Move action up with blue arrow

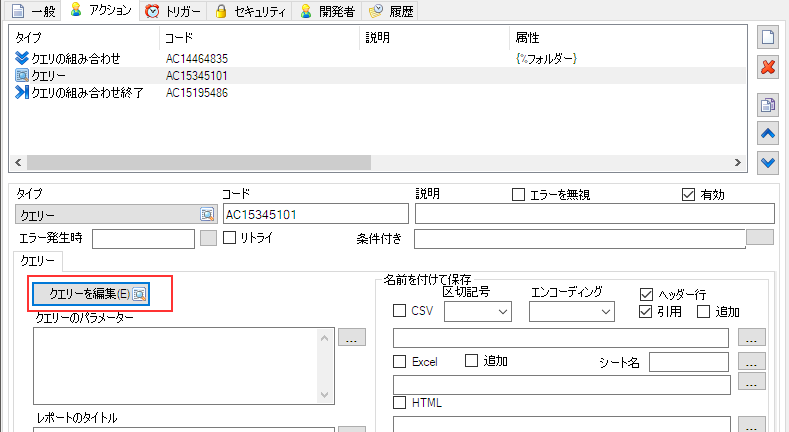click(x=768, y=133)
